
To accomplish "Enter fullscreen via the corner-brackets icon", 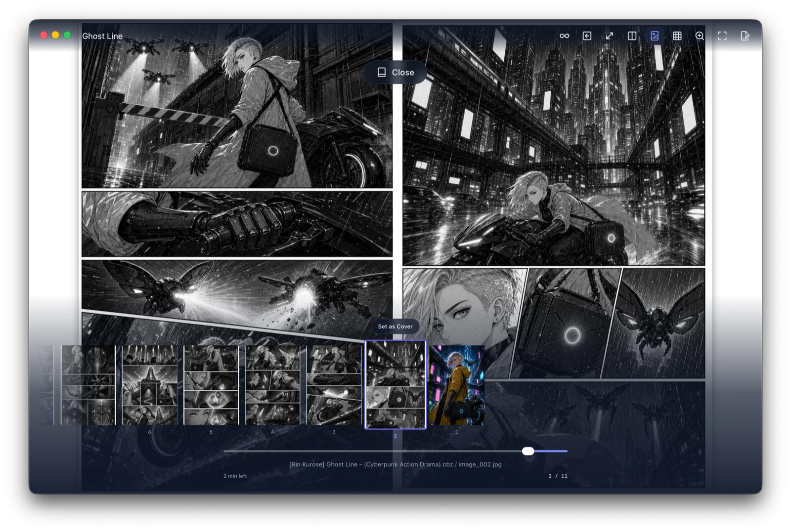I will tap(722, 36).
